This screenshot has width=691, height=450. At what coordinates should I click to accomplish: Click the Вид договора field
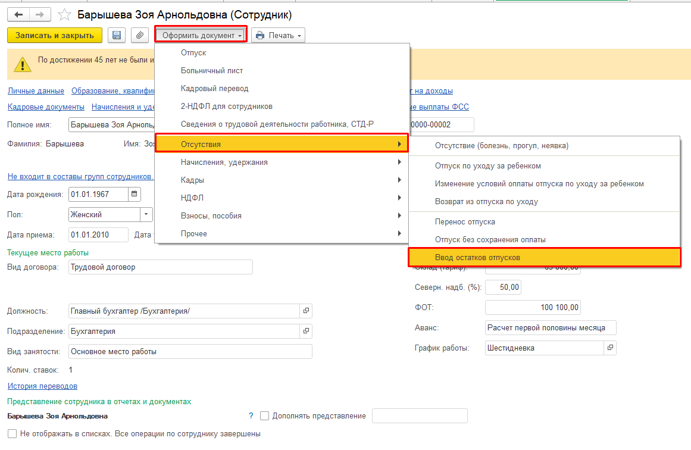[160, 267]
